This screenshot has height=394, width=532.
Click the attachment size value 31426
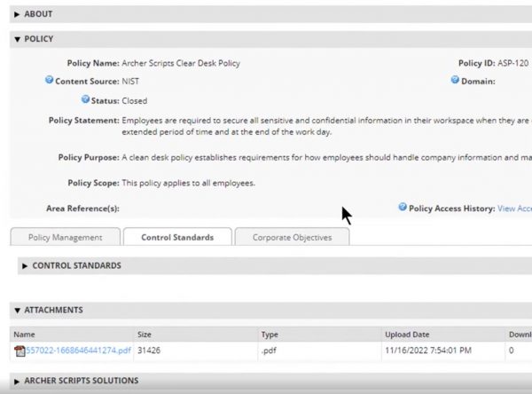click(x=149, y=351)
